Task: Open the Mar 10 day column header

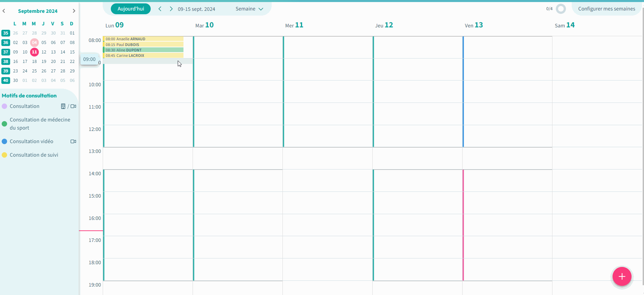Action: click(x=204, y=25)
